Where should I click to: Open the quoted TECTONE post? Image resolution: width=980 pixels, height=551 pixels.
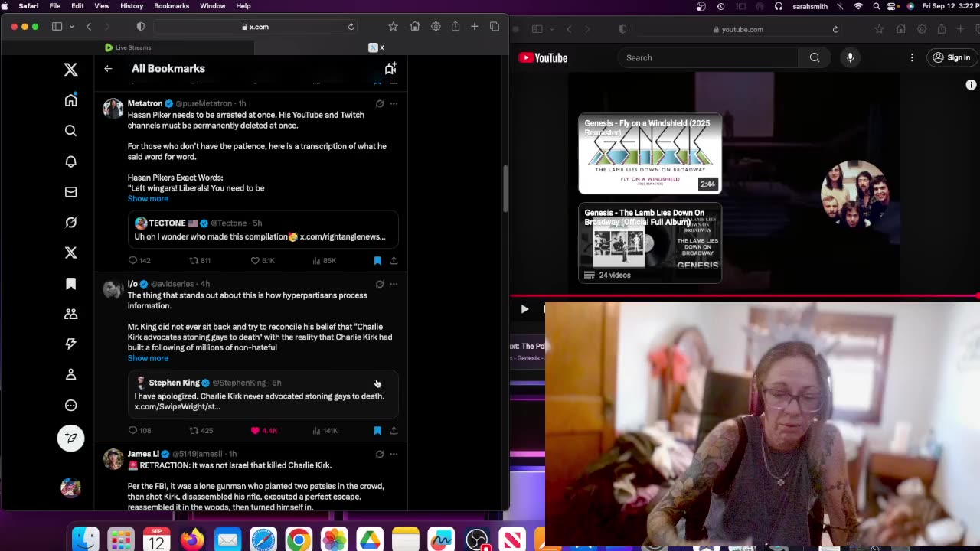pyautogui.click(x=263, y=230)
